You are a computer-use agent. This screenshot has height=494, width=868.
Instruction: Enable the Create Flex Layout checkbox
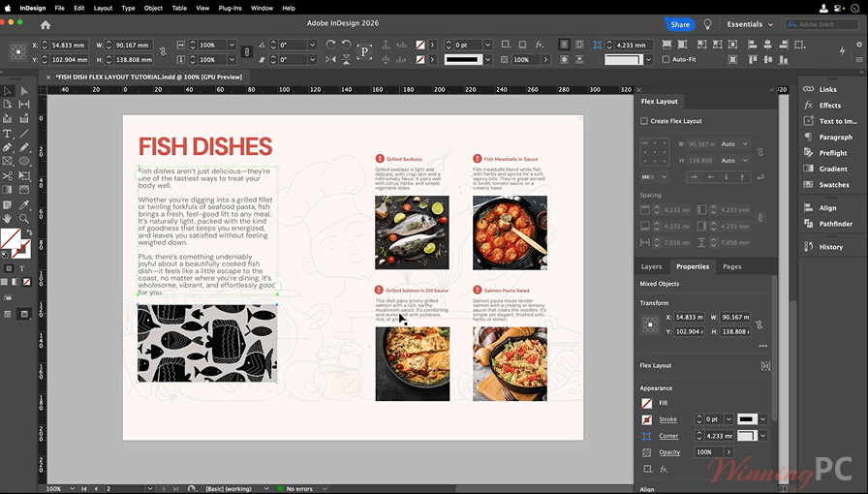[644, 121]
